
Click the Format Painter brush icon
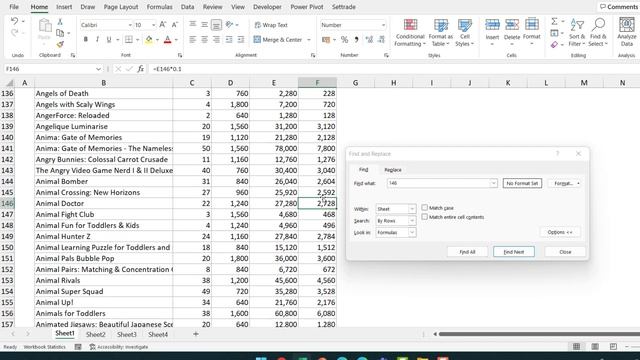[60, 44]
